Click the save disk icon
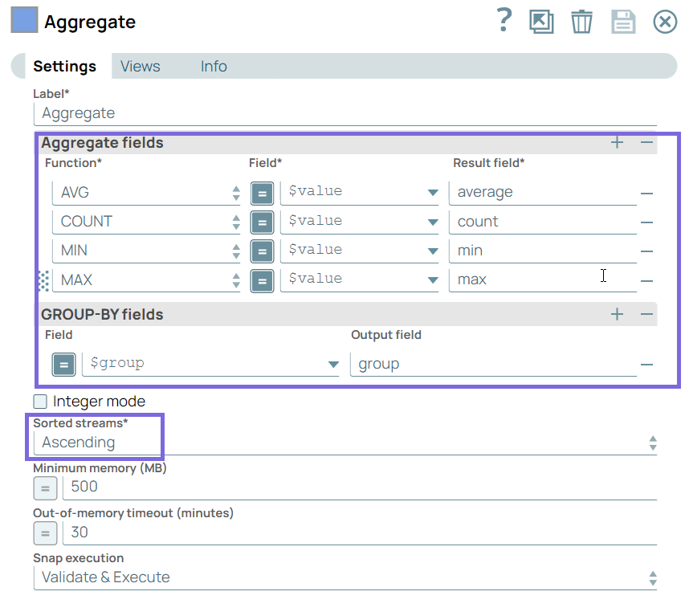 pos(623,22)
